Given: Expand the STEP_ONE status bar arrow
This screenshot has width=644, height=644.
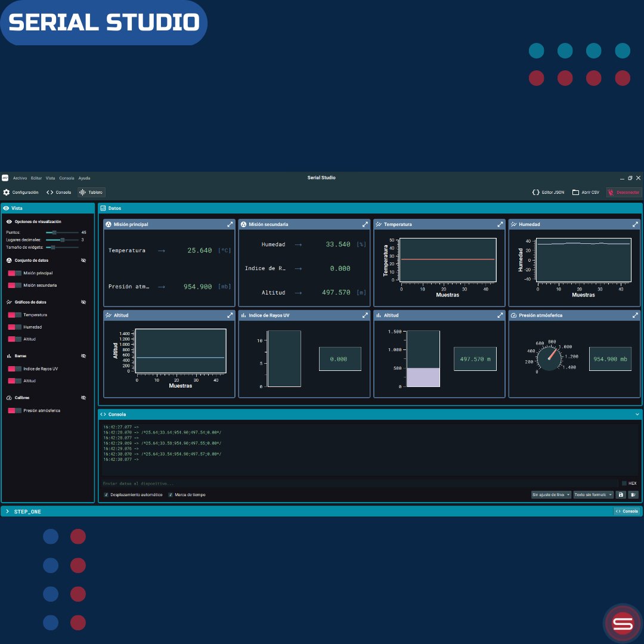Looking at the screenshot, I should pos(7,512).
